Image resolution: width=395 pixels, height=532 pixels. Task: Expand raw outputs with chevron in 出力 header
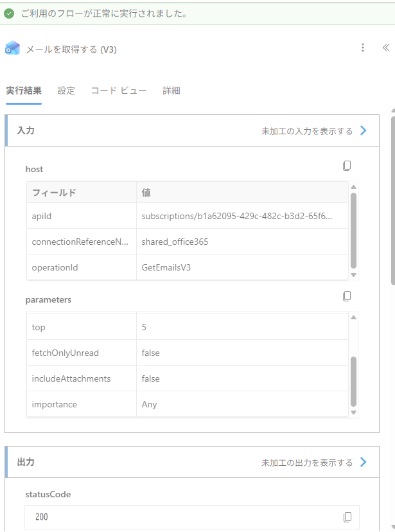(x=363, y=462)
